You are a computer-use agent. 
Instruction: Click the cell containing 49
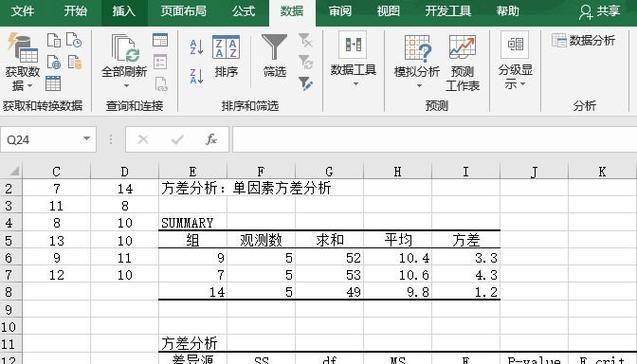[x=329, y=292]
